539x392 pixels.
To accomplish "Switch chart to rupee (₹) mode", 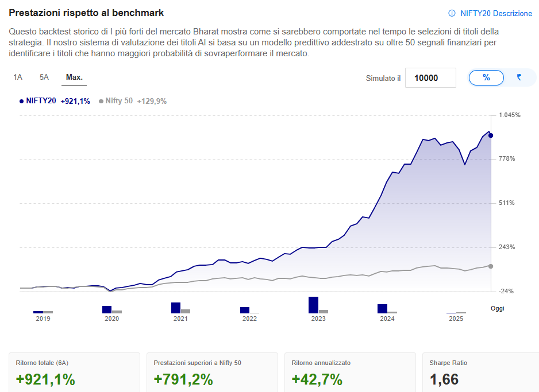I will [519, 77].
